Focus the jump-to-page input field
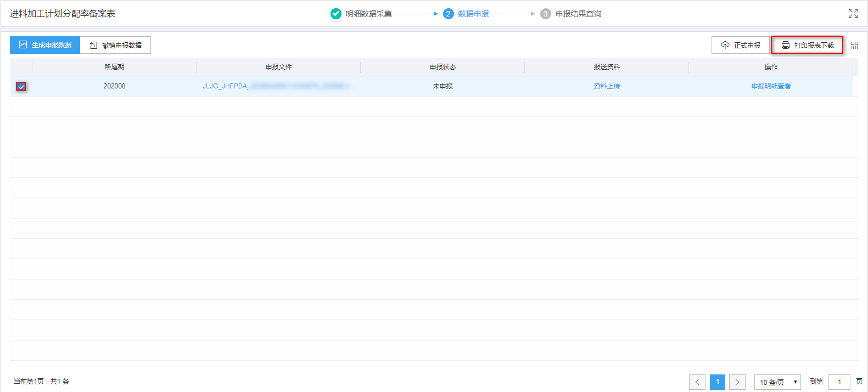 point(839,382)
